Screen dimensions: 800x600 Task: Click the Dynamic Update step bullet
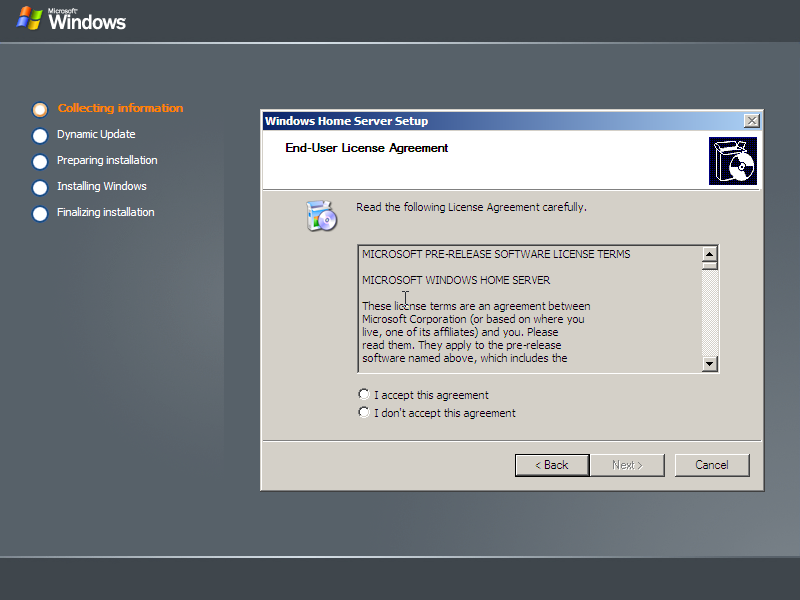(x=40, y=135)
